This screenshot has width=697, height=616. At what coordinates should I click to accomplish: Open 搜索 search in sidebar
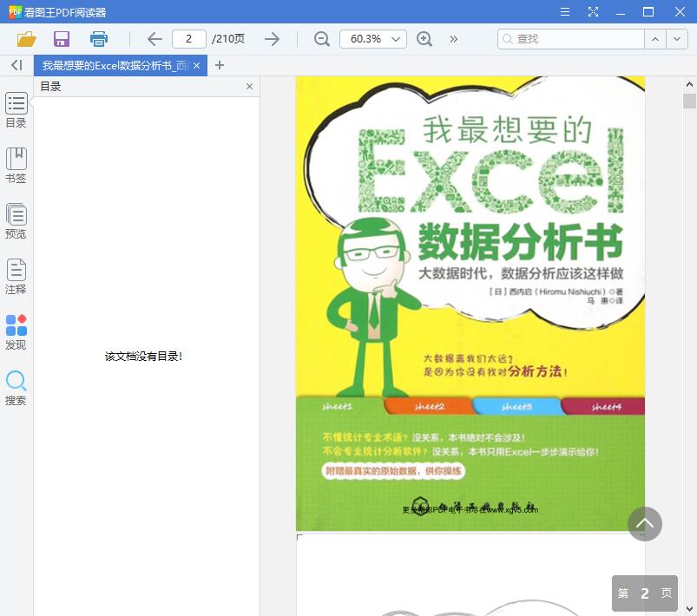tap(16, 388)
